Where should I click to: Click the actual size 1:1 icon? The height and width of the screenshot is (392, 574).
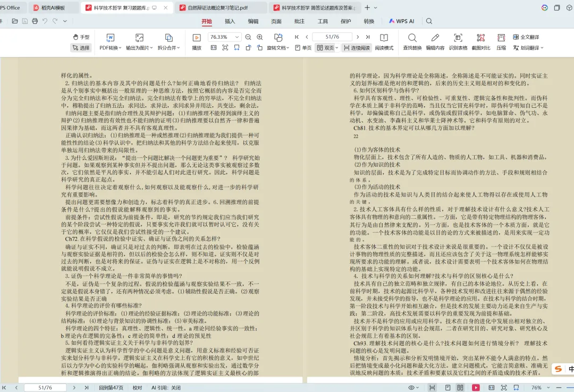coord(214,48)
